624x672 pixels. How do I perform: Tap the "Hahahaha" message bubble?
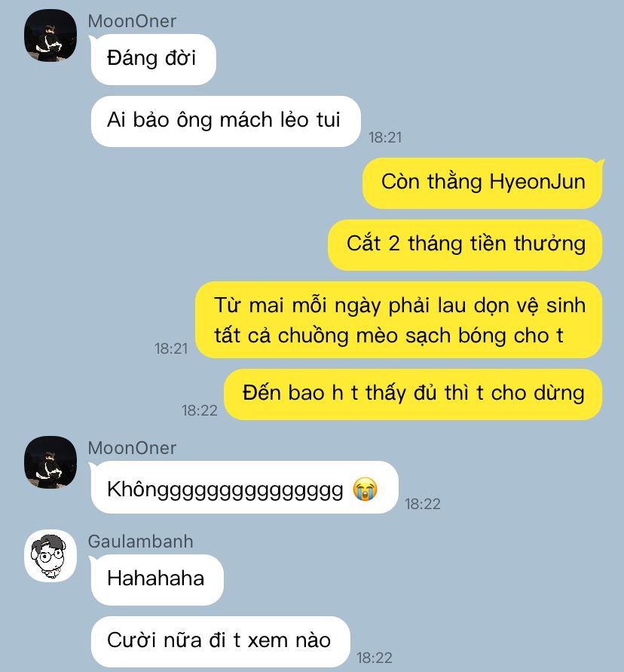click(158, 580)
